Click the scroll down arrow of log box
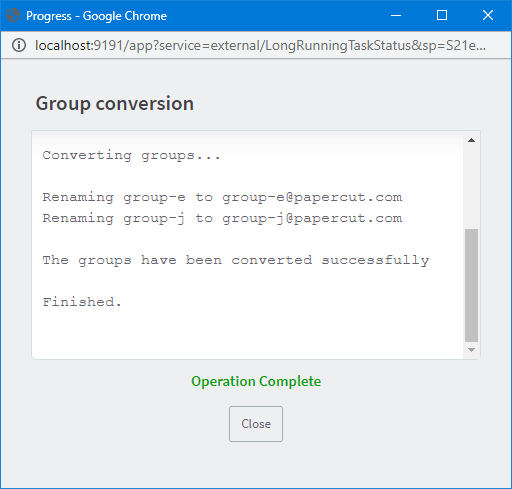Image resolution: width=512 pixels, height=489 pixels. [471, 350]
